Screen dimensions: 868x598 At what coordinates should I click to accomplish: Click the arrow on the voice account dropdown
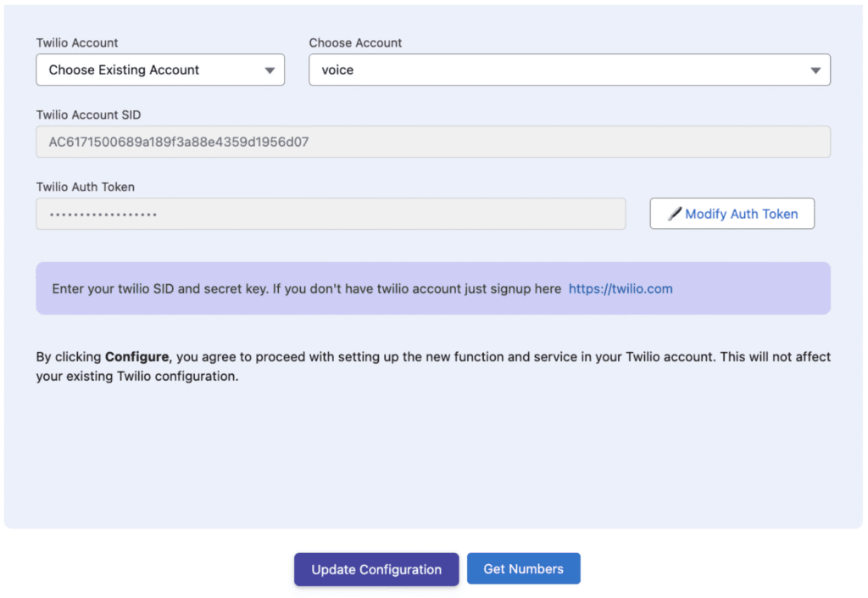click(815, 70)
